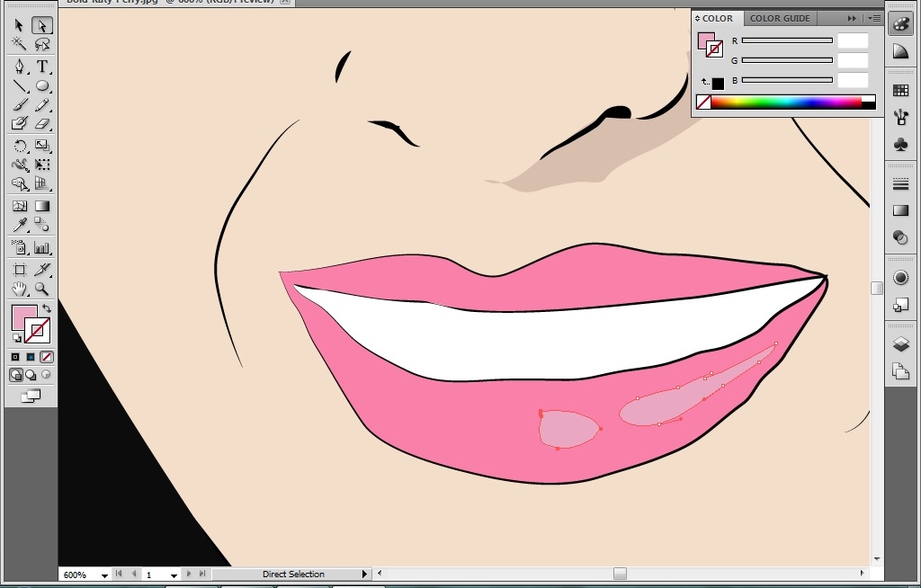Viewport: 921px width, 588px height.
Task: Focus the B value input field
Action: (x=853, y=81)
